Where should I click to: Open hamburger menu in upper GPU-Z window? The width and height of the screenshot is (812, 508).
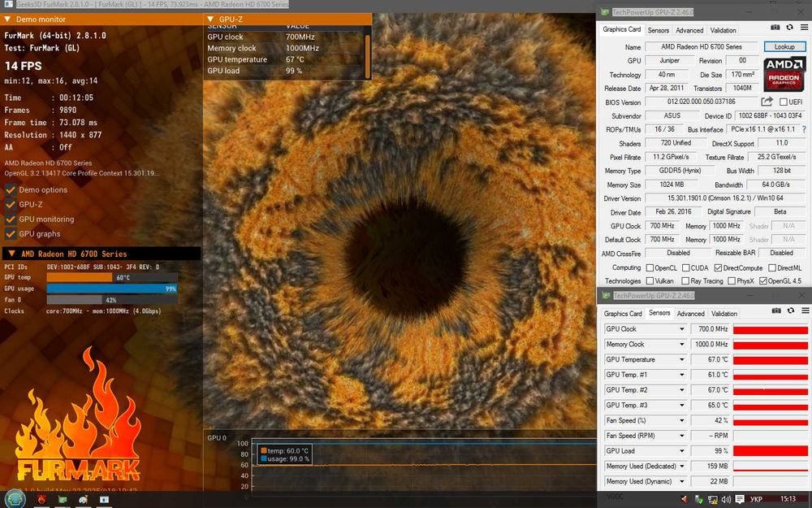point(804,28)
